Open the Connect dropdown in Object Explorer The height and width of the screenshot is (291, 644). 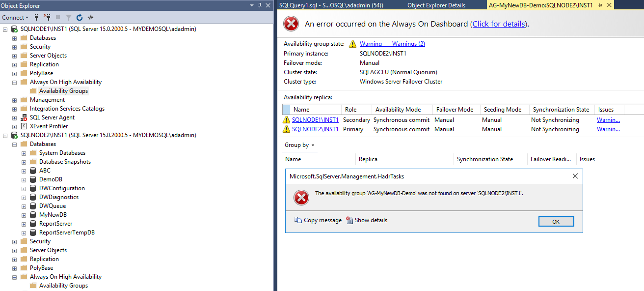click(15, 17)
